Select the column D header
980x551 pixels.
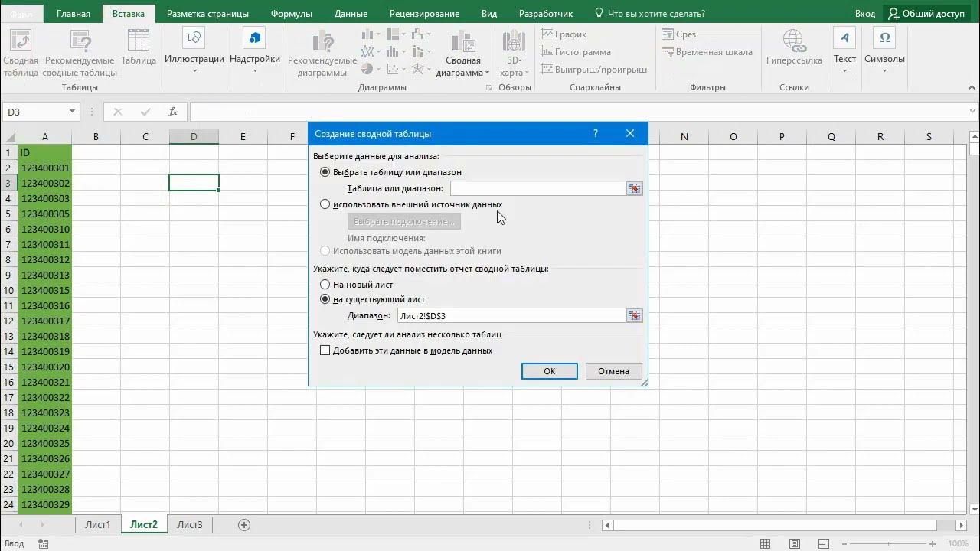[x=194, y=137]
